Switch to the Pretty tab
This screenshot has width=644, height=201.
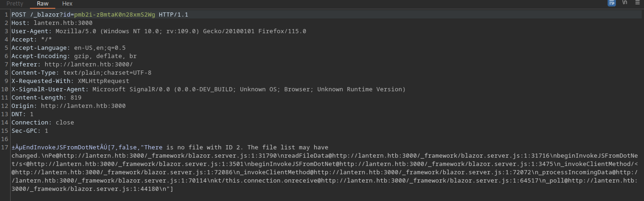point(15,3)
